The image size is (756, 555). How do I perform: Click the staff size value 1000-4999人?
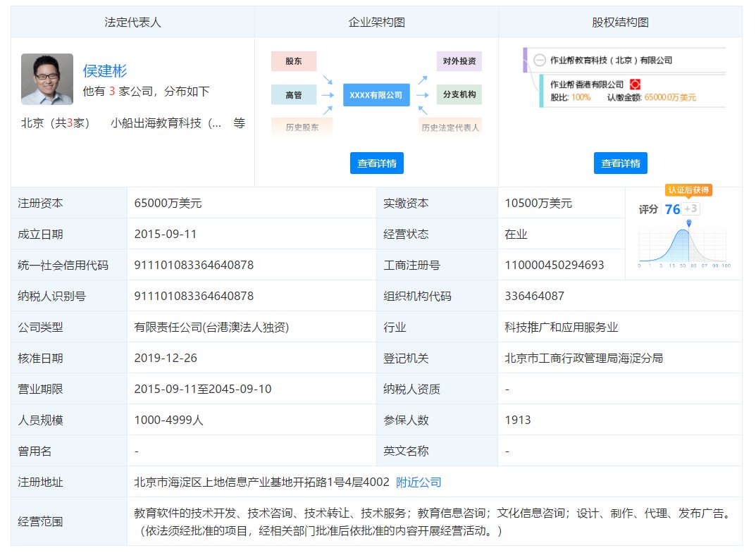(x=169, y=420)
